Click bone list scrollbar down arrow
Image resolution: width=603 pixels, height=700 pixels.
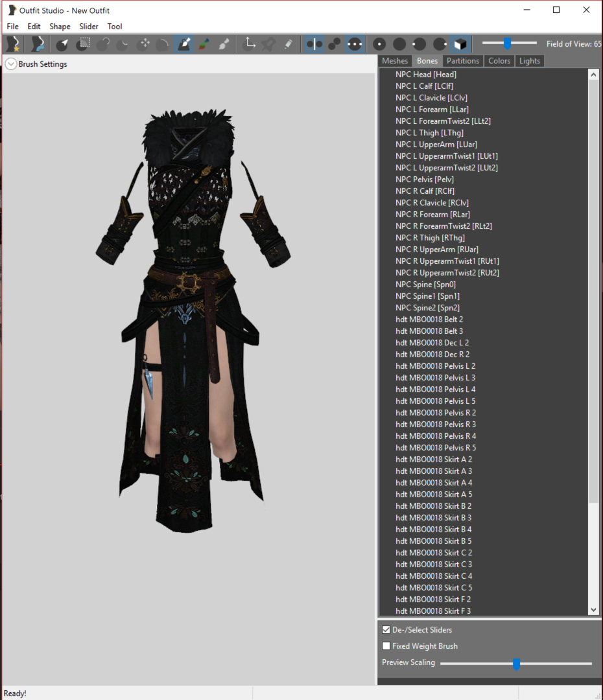click(593, 609)
